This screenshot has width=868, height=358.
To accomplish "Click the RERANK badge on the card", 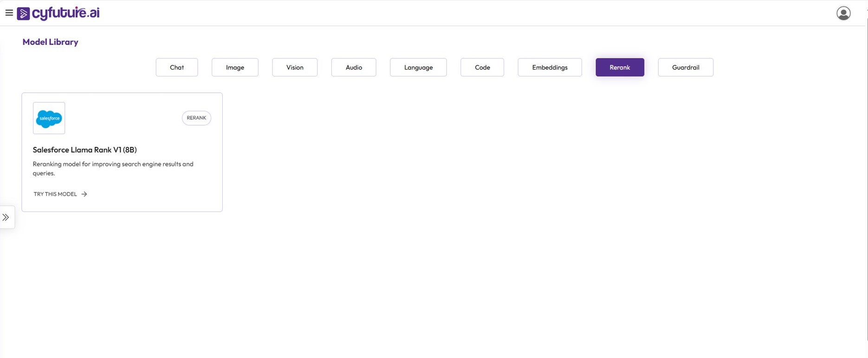I will coord(196,118).
